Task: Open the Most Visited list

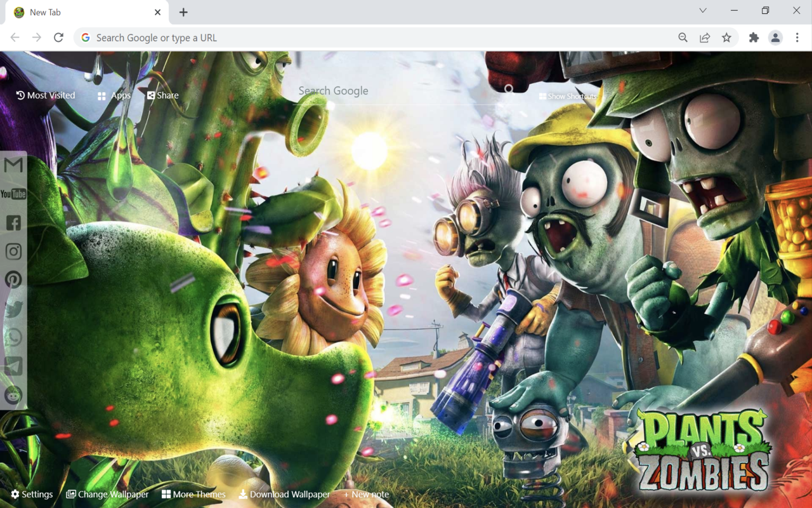Action: tap(46, 95)
